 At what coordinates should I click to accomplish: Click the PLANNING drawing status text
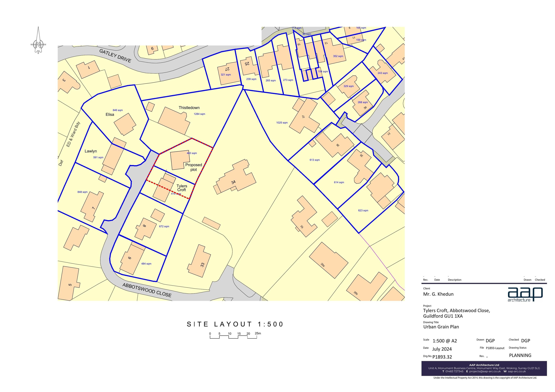point(520,355)
